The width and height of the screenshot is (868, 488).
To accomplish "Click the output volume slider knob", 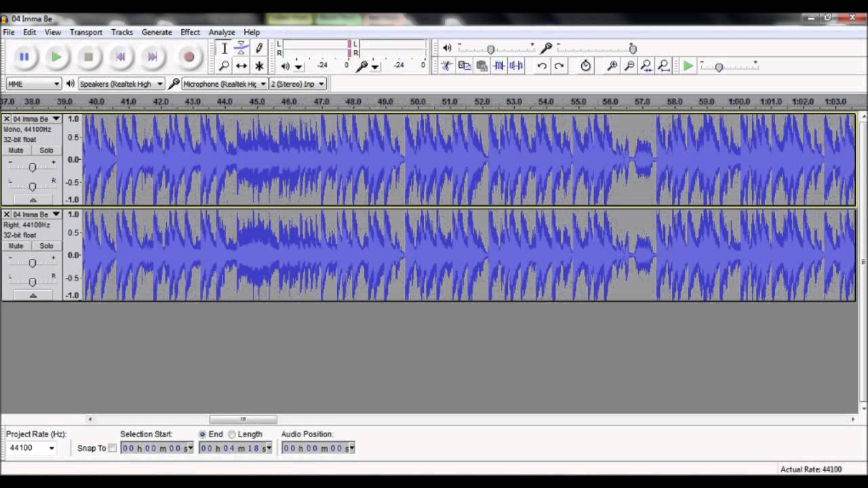I will [x=491, y=49].
